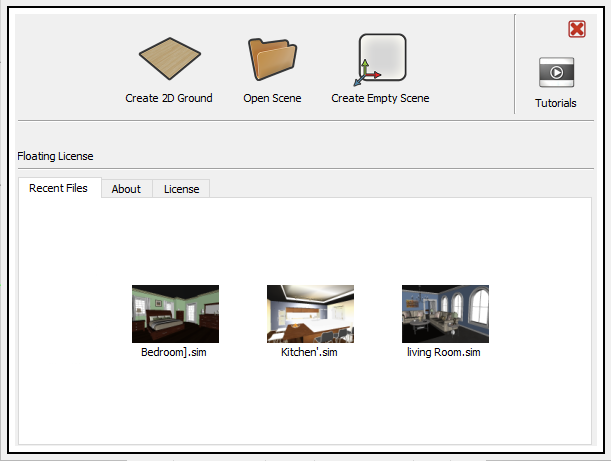The width and height of the screenshot is (611, 461).
Task: Click the Floating License text
Action: pos(55,156)
